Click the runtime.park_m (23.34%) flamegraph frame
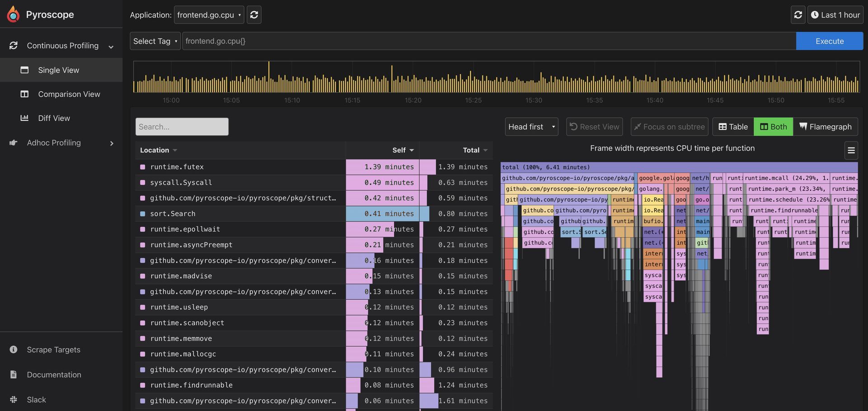 click(788, 189)
